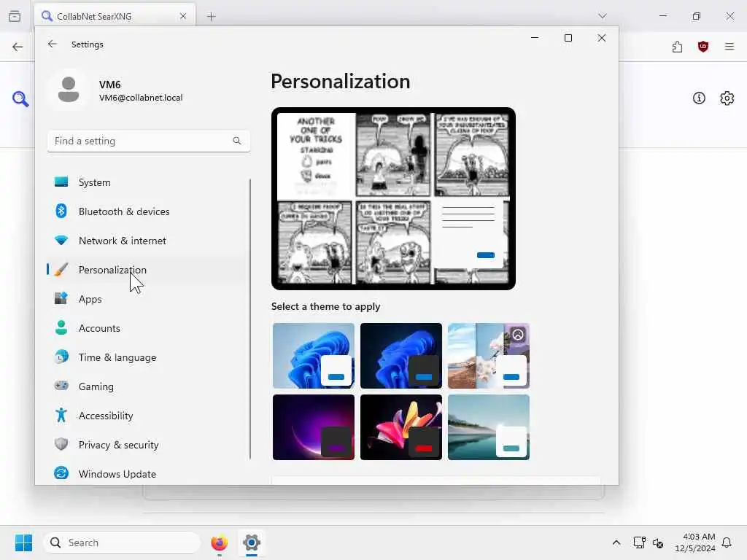The width and height of the screenshot is (747, 560).
Task: Click the Firefox list all tabs chevron
Action: click(602, 16)
